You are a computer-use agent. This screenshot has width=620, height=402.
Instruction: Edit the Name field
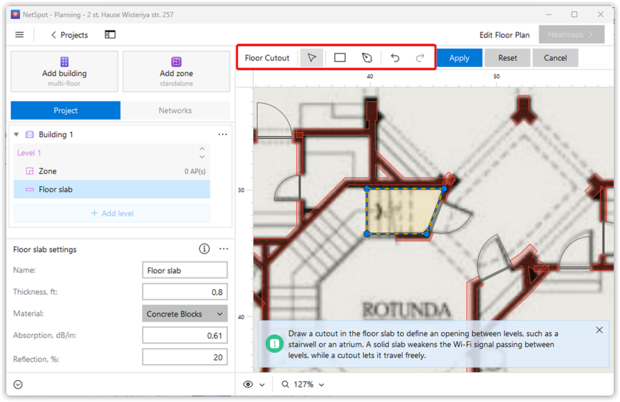185,270
